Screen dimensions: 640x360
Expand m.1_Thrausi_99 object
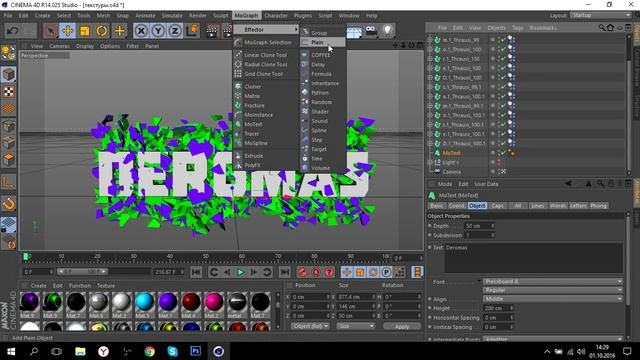(x=430, y=40)
